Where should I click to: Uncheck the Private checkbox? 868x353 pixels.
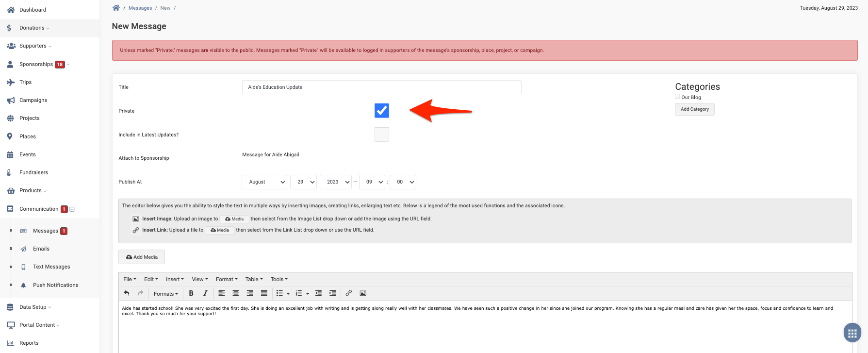(382, 111)
